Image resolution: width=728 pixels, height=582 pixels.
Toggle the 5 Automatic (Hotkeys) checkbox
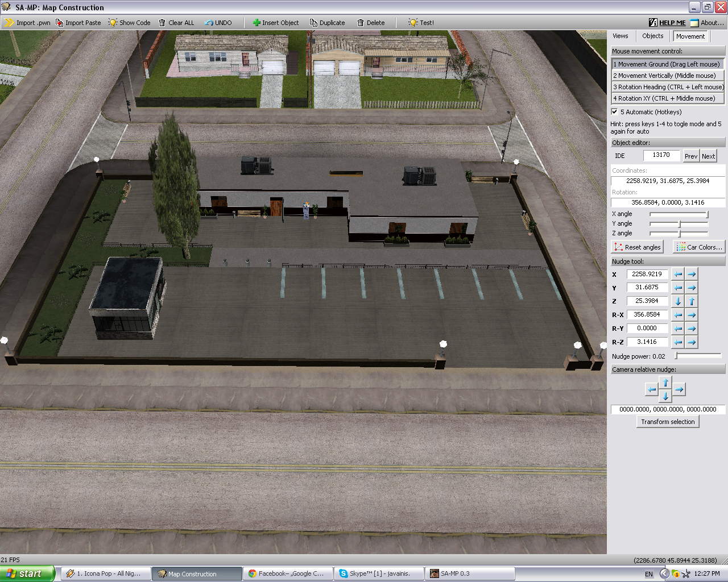(x=614, y=111)
